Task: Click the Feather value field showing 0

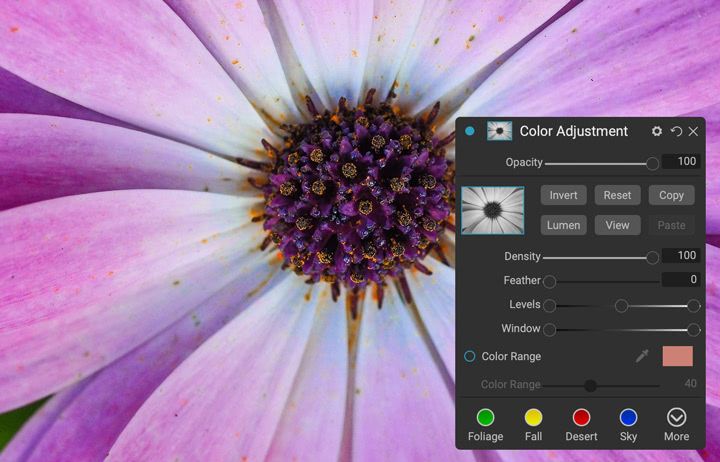Action: point(681,279)
